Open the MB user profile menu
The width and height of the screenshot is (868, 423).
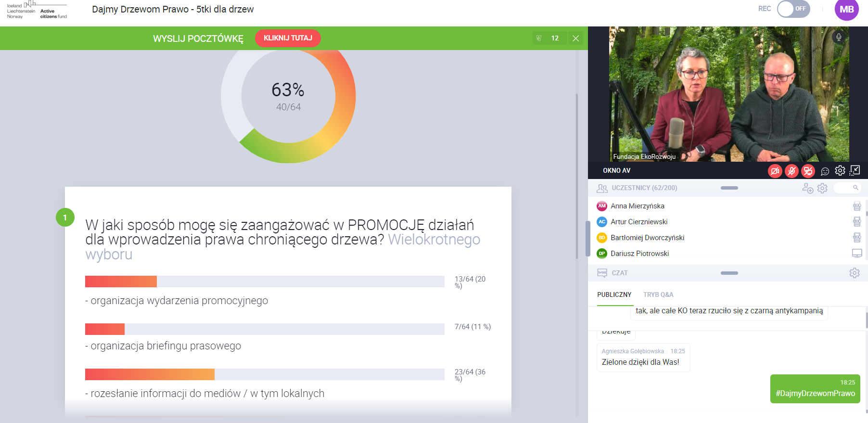coord(846,10)
